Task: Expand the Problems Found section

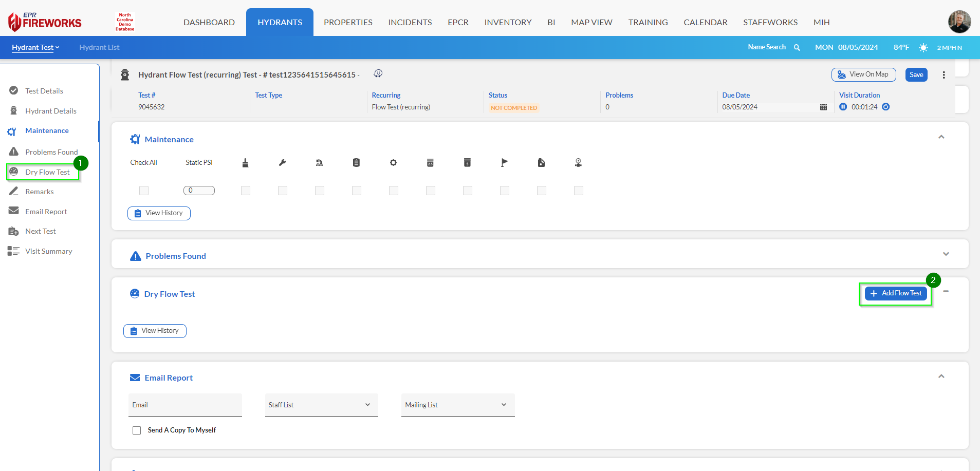Action: click(x=946, y=254)
